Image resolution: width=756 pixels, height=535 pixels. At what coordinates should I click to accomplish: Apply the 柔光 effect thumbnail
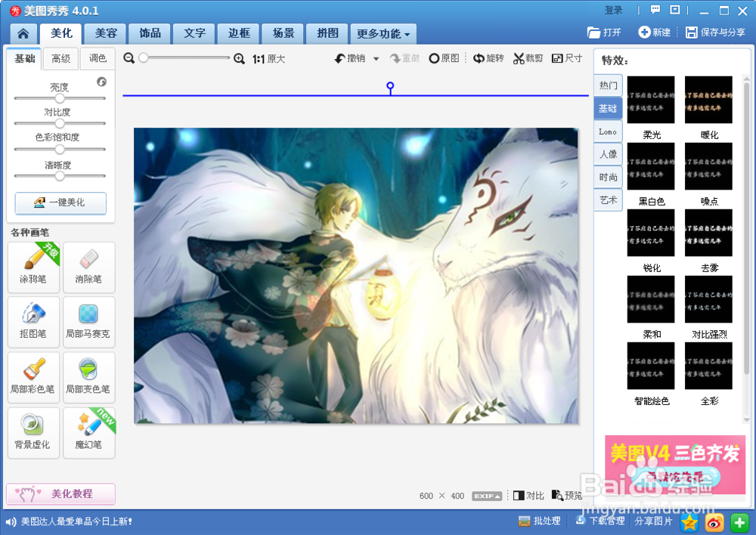coord(651,100)
